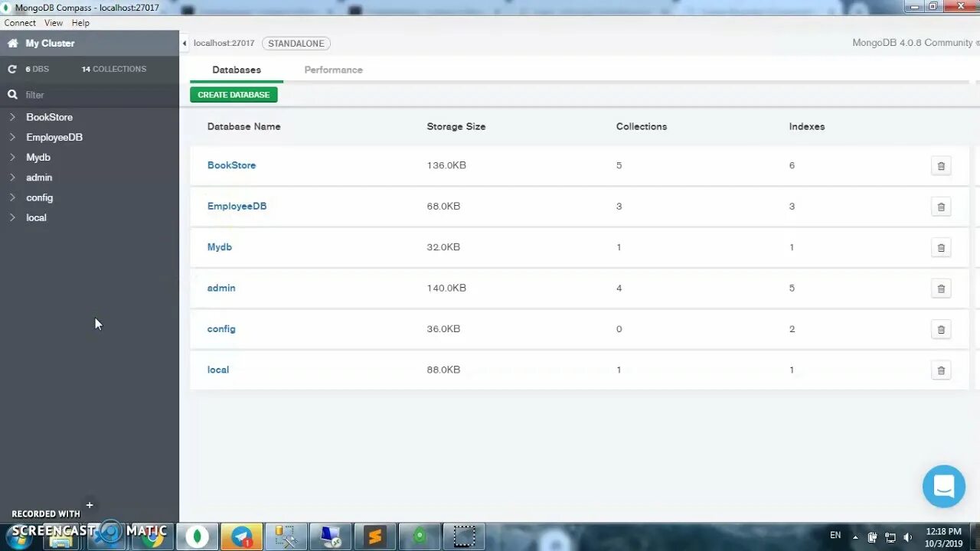Select config label in sidebar
Screen dimensions: 980x551
pyautogui.click(x=40, y=197)
